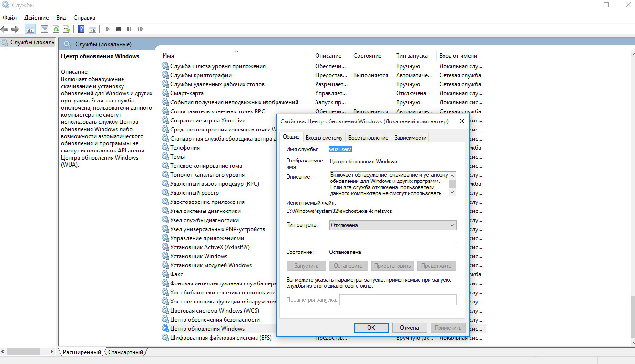Click the gear icon beside Телефония
Screen dimensions: 635x364
165,148
